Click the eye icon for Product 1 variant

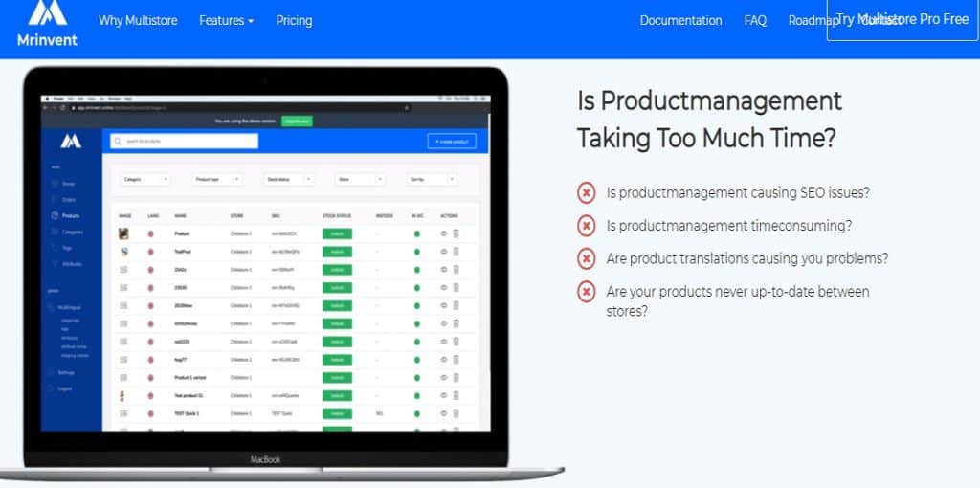tap(444, 377)
